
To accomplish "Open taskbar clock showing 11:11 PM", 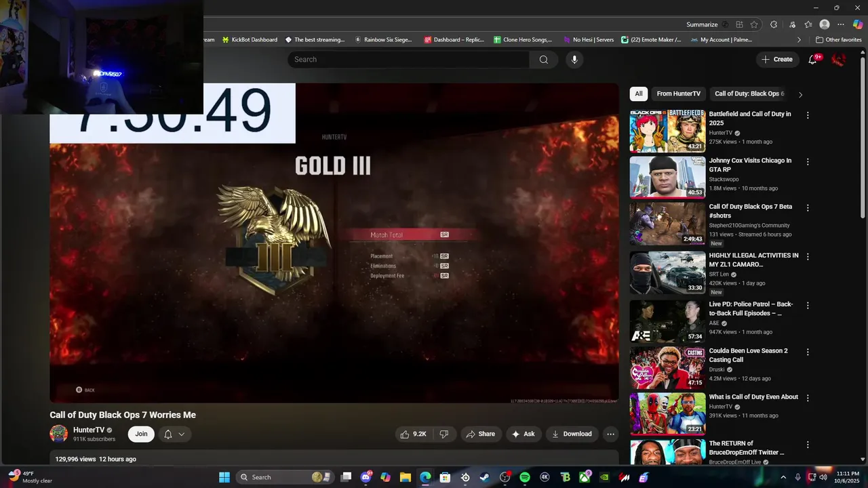I will coord(848,477).
